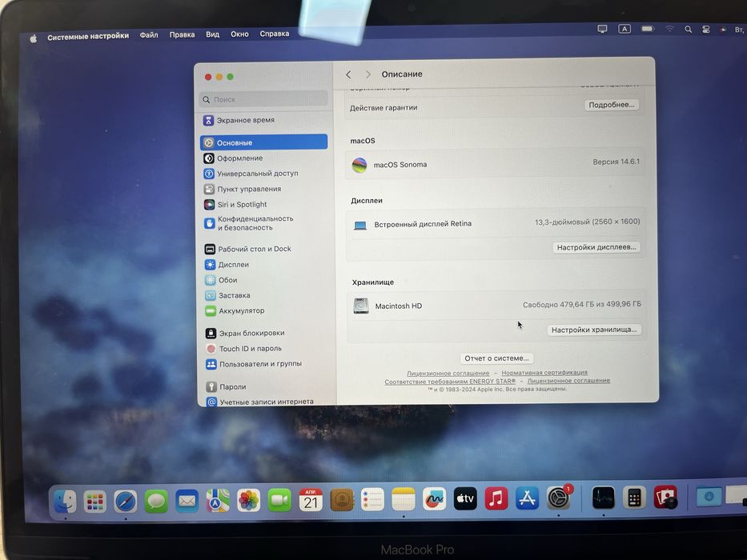Go back with the left chevron
Screen dimensions: 747x560
pyautogui.click(x=348, y=74)
